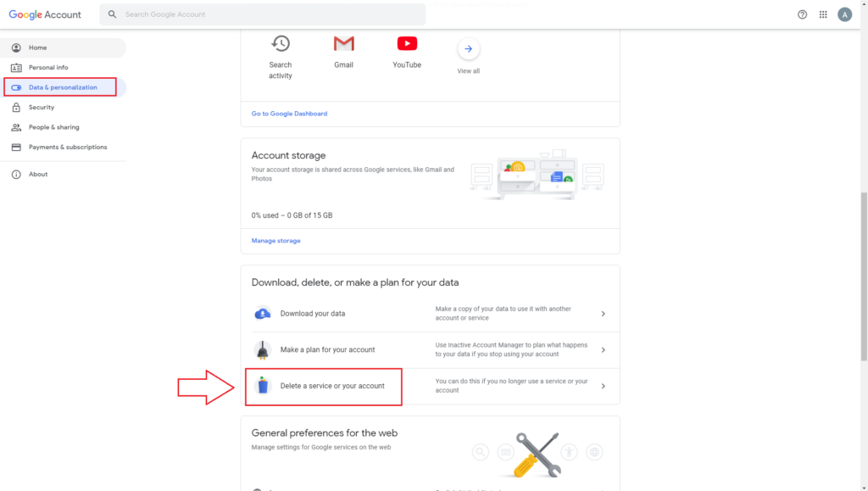The image size is (868, 491).
Task: Focus the Search Google Account field
Action: coord(263,14)
